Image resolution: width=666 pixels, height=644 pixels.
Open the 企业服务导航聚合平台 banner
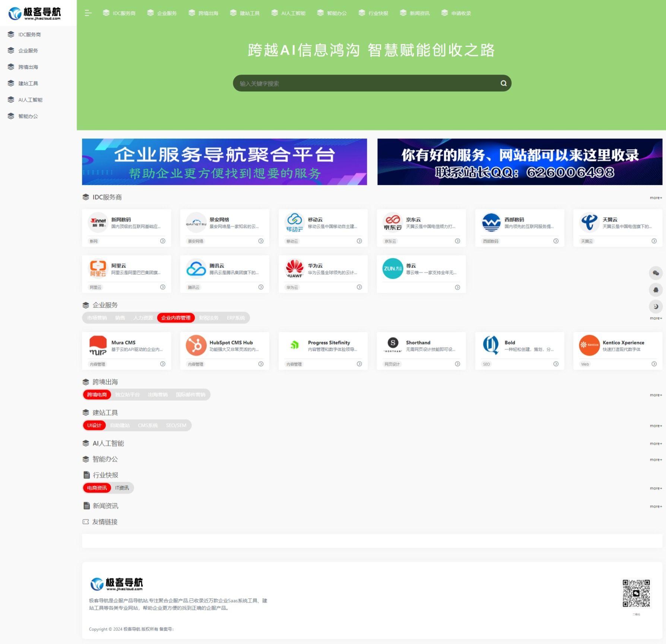click(x=224, y=162)
